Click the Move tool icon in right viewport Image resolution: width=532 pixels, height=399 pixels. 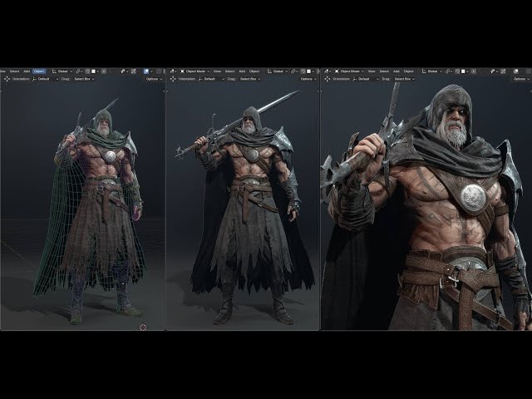[327, 79]
